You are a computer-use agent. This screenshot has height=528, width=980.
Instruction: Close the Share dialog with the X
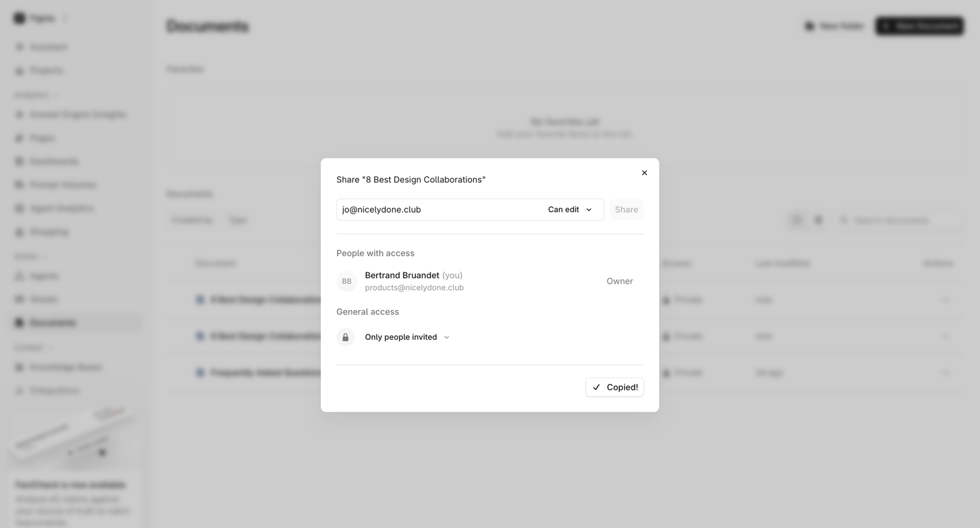644,173
